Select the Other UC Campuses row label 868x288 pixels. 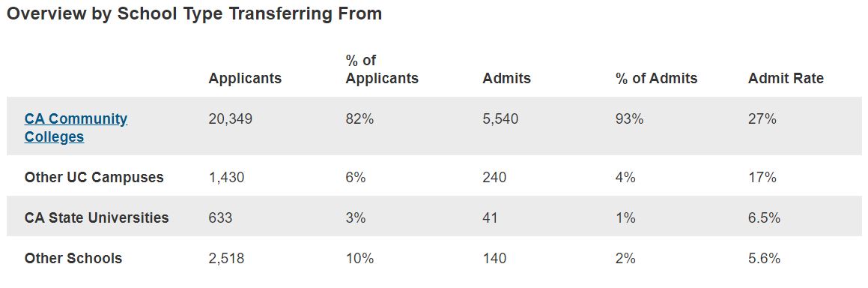94,177
